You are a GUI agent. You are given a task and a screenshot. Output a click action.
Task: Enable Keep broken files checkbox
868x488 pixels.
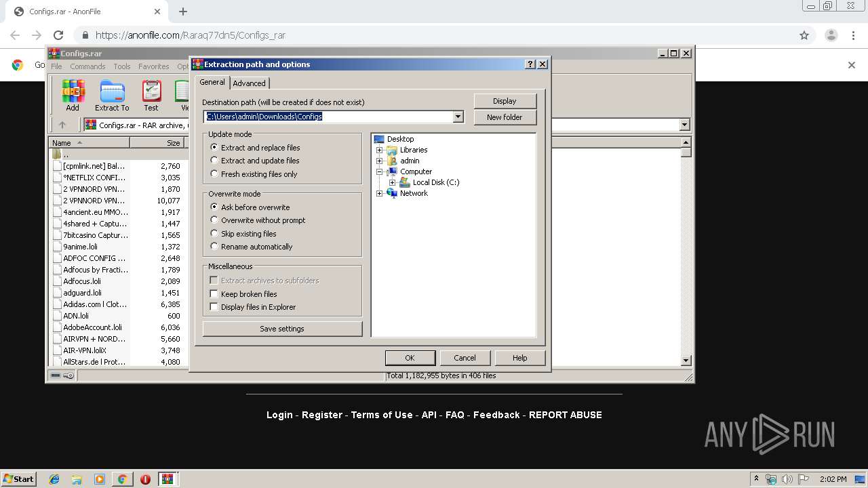tap(214, 293)
